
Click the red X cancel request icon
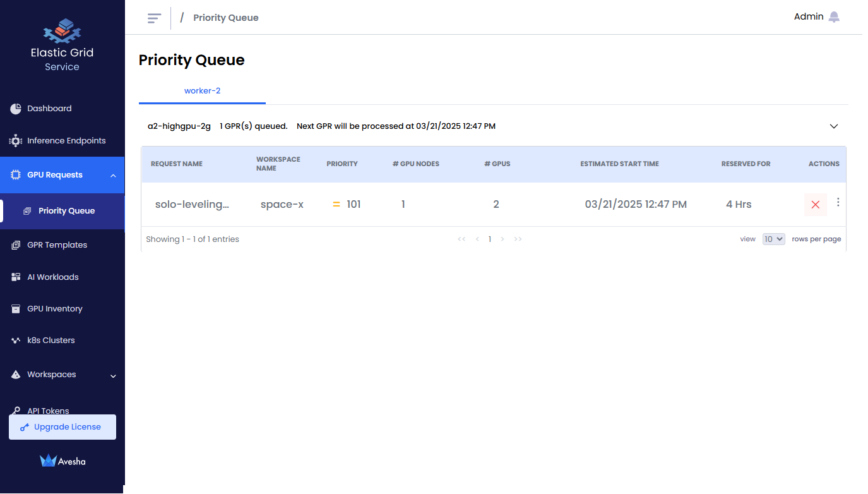point(815,205)
